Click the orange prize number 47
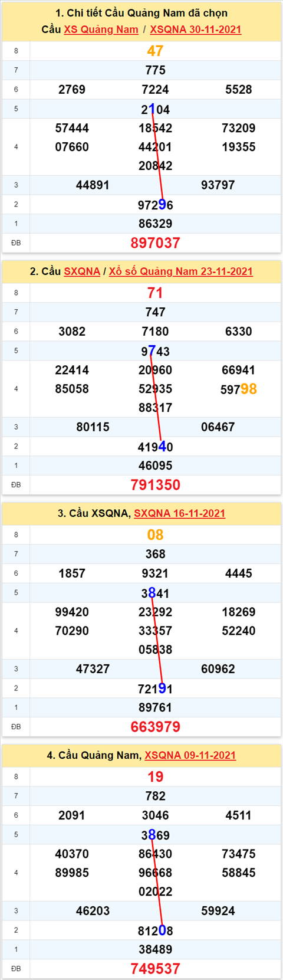This screenshot has height=980, width=283. pyautogui.click(x=155, y=51)
